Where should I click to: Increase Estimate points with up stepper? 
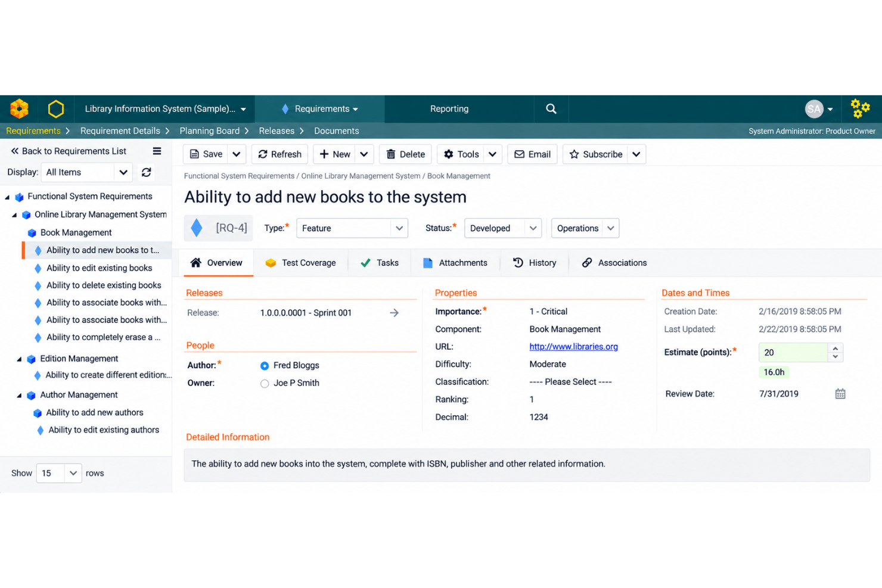pyautogui.click(x=836, y=349)
